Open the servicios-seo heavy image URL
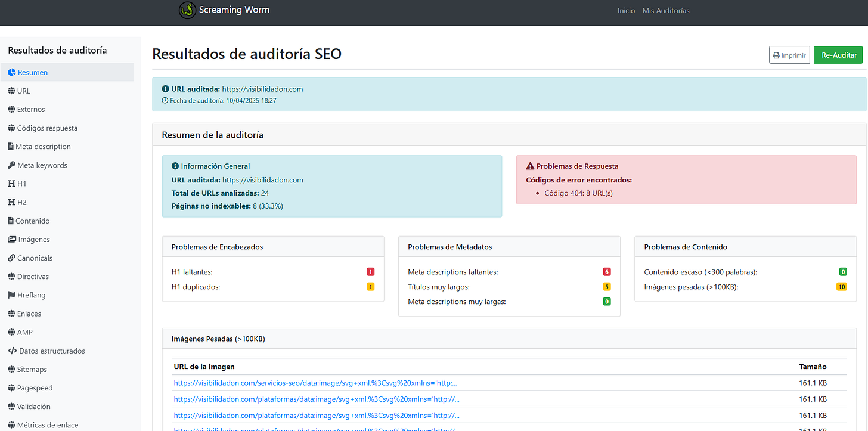This screenshot has height=431, width=868. pos(316,383)
